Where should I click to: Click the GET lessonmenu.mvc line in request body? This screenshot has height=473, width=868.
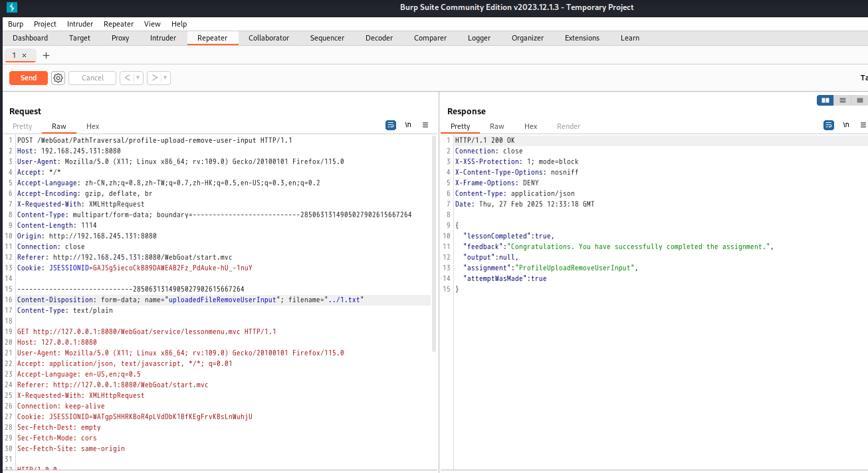pyautogui.click(x=147, y=331)
